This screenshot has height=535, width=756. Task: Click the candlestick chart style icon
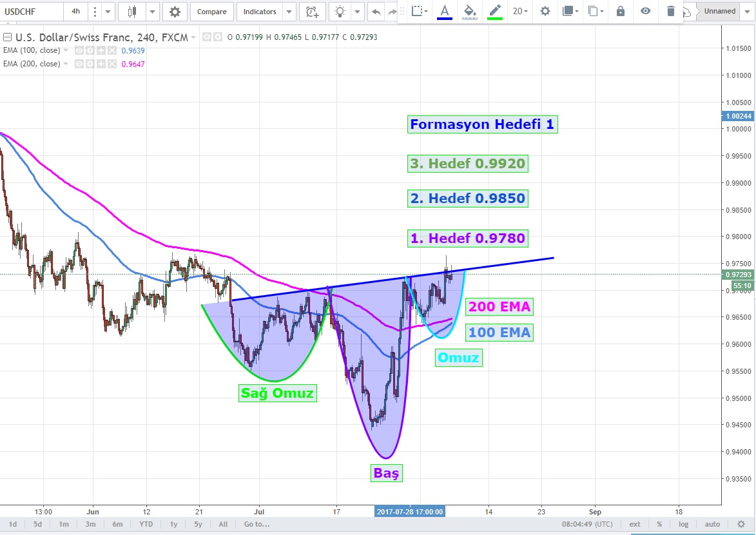click(133, 12)
